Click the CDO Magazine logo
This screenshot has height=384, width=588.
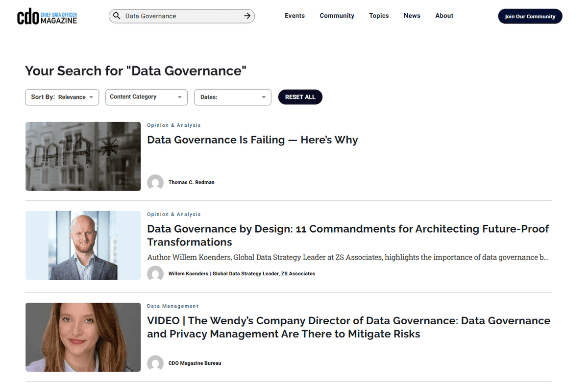coord(47,16)
